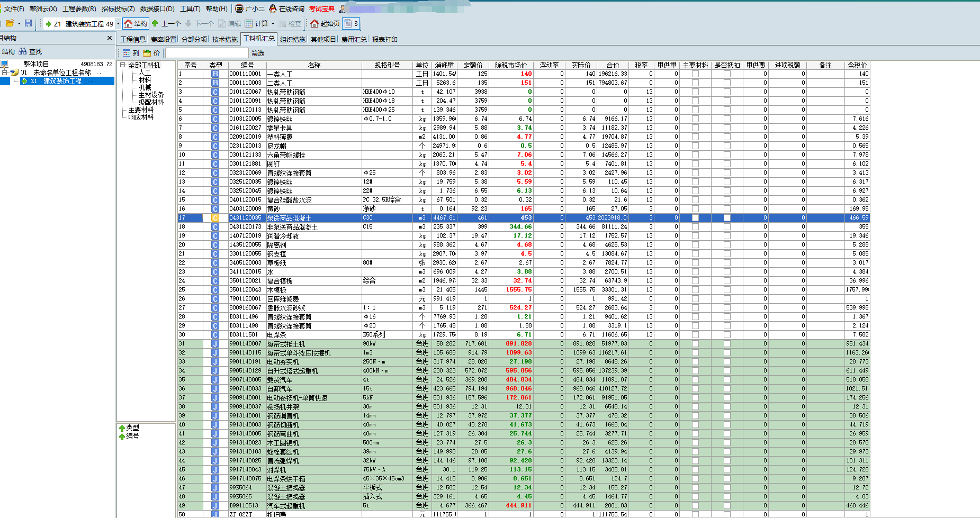980x518 pixels.
Task: Open the 考试宝典 link
Action: click(x=322, y=8)
